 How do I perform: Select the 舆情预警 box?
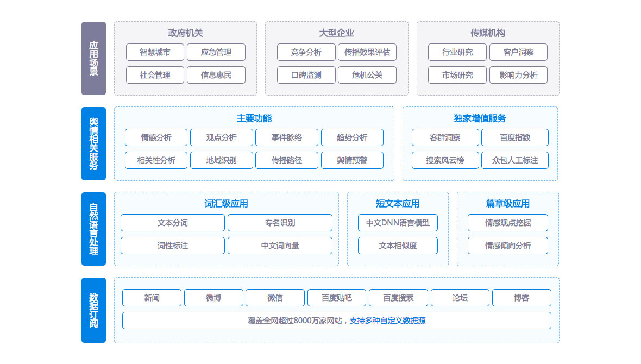pos(352,160)
